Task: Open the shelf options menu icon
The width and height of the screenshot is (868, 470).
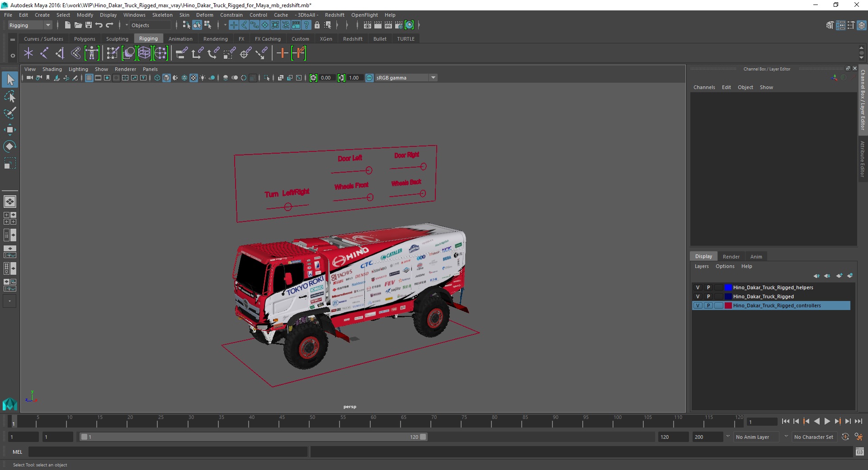Action: pos(13,56)
